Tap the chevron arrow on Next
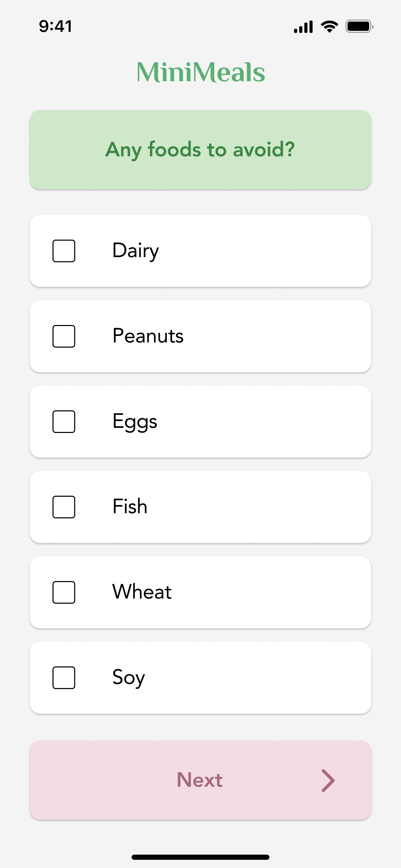 pyautogui.click(x=327, y=780)
